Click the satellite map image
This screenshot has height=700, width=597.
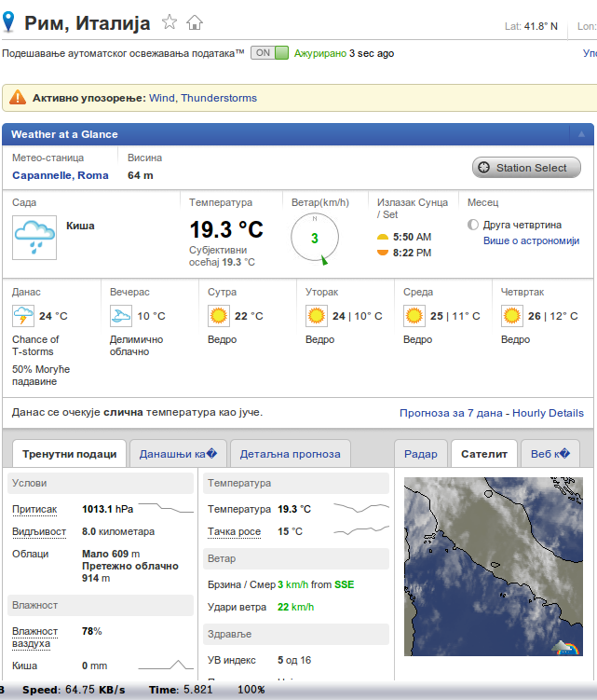tap(493, 566)
